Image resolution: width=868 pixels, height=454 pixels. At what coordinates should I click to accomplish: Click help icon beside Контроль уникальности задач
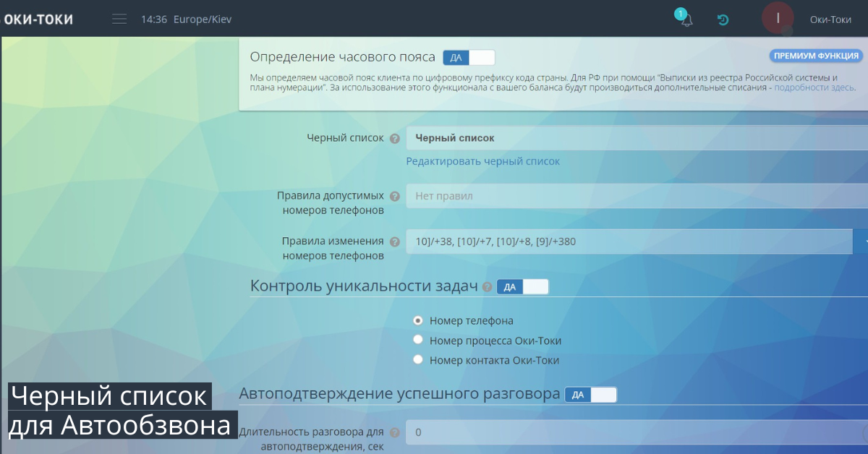pos(487,287)
